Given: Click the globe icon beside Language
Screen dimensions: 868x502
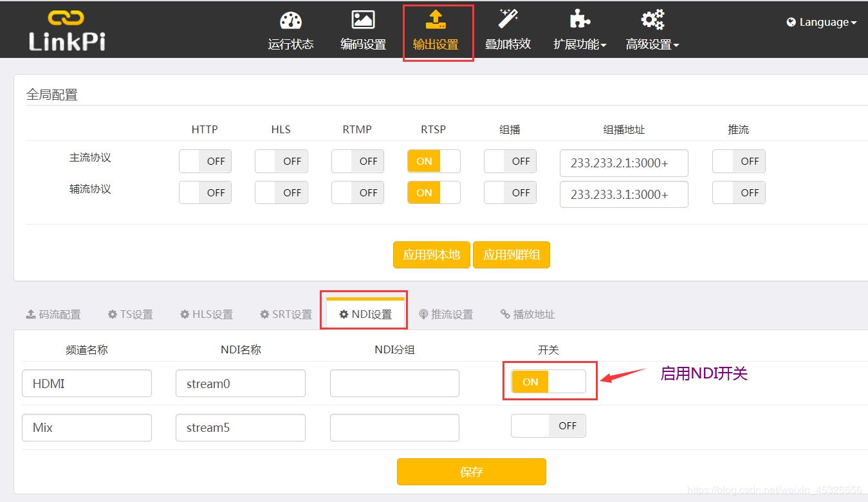Looking at the screenshot, I should 791,23.
